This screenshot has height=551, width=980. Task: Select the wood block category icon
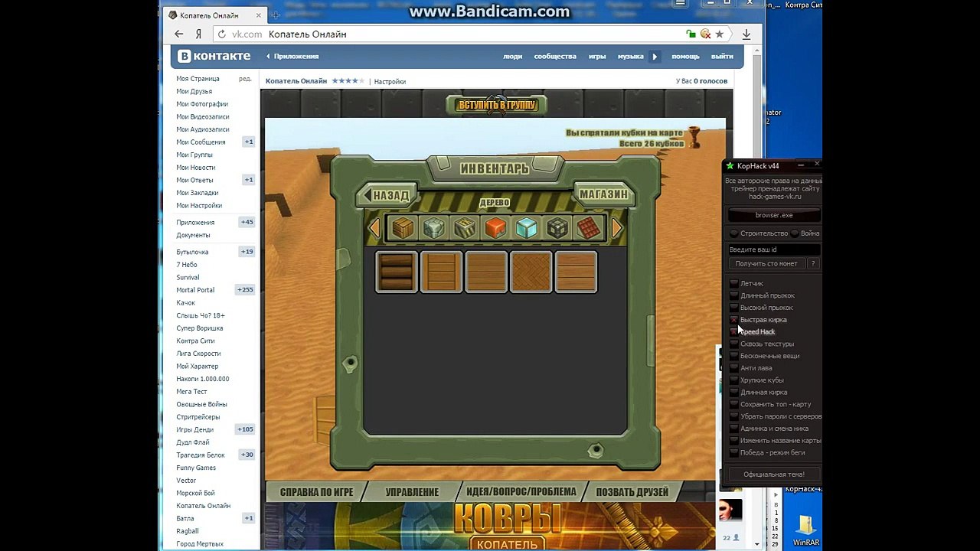[x=403, y=227]
